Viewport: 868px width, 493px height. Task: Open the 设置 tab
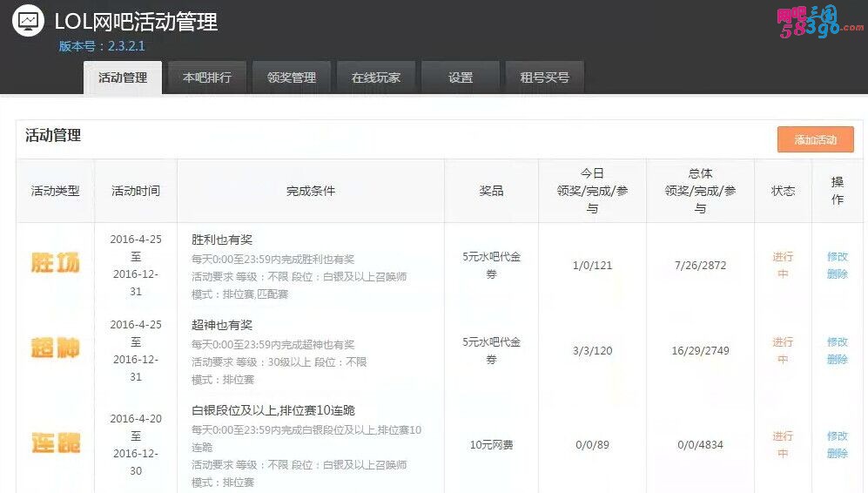(461, 78)
